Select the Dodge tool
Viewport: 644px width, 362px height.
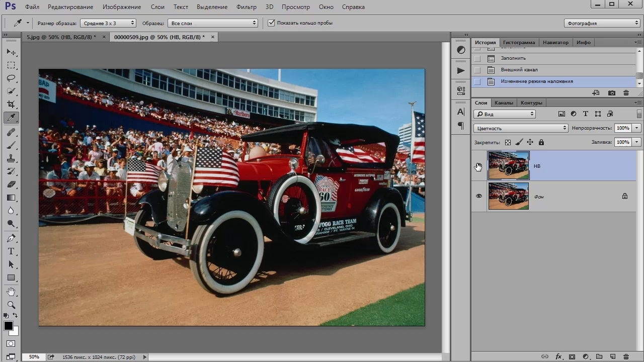tap(11, 224)
